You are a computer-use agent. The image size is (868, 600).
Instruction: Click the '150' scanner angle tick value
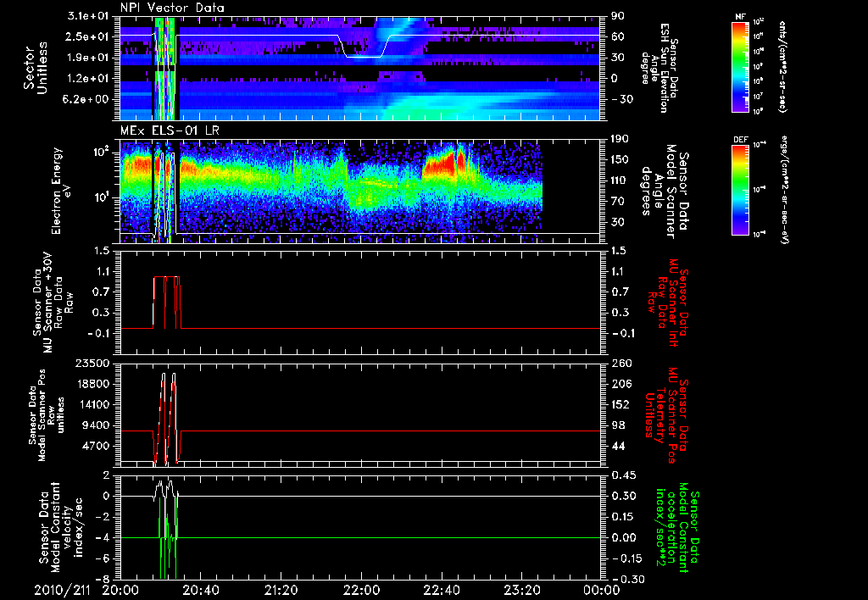[x=621, y=160]
